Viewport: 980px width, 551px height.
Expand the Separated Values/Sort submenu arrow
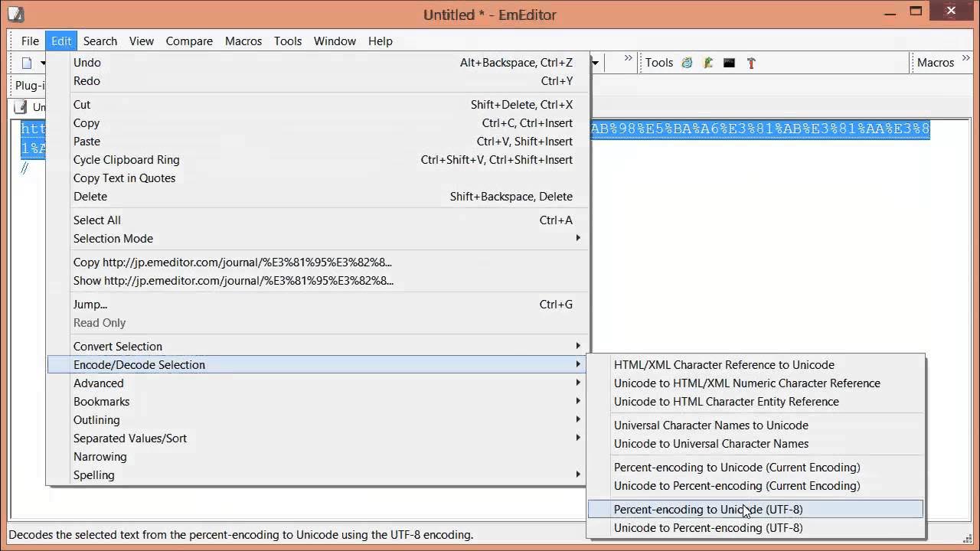tap(578, 438)
